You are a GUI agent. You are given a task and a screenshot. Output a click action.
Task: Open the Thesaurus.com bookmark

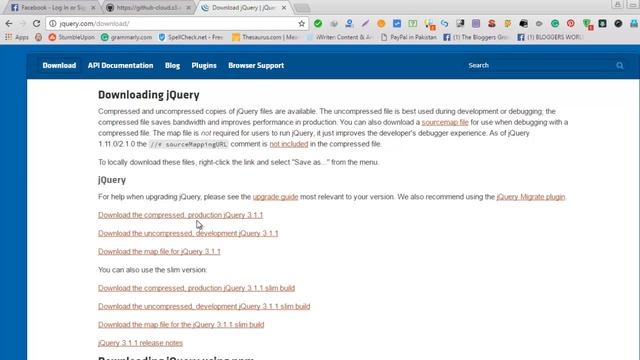point(265,37)
